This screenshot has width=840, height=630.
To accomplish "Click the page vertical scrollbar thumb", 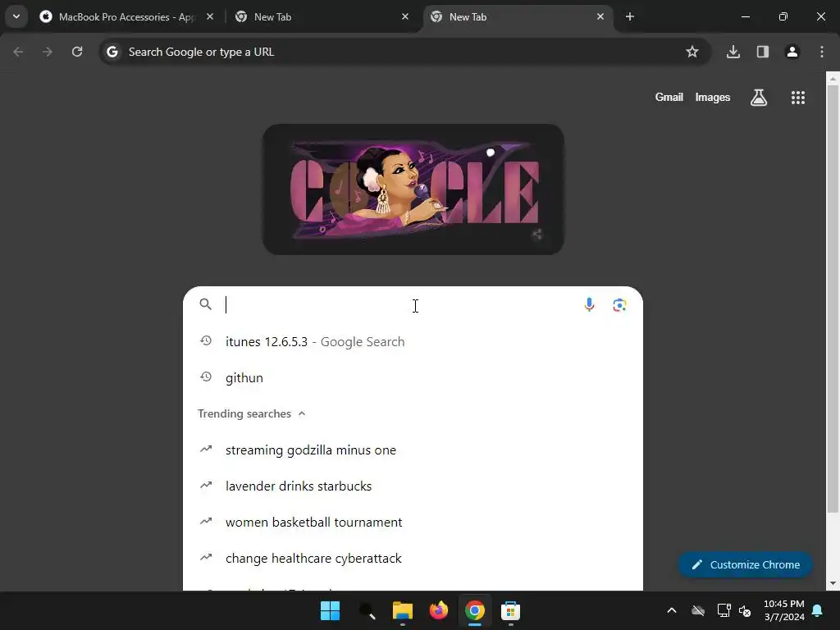I will point(833,298).
